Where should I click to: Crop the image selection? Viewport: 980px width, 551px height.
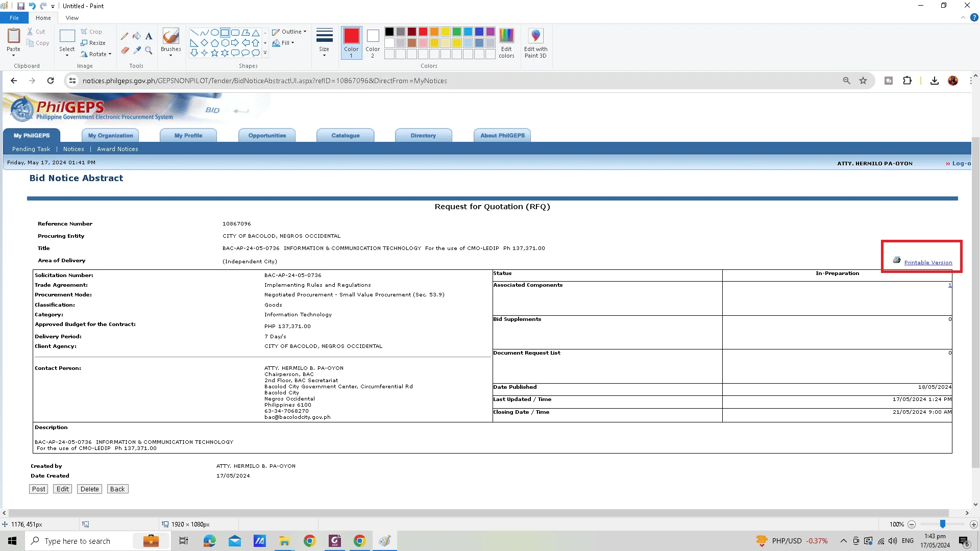[x=91, y=32]
